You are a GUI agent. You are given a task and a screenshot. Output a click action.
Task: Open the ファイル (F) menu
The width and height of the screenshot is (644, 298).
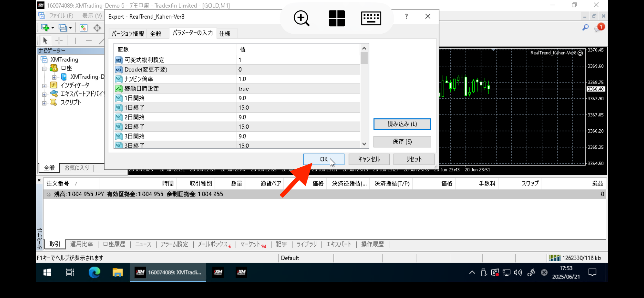click(61, 16)
